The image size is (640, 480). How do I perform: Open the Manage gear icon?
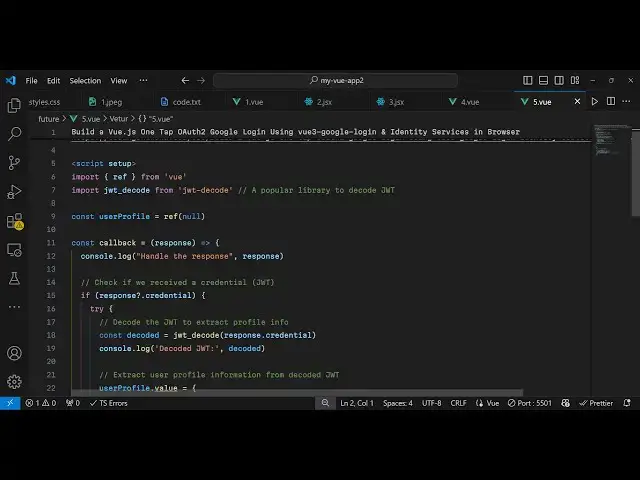[14, 382]
